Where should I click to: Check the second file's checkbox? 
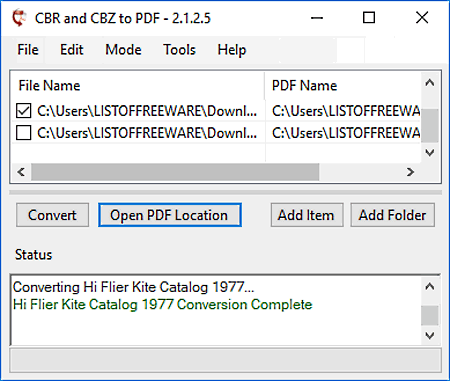tap(23, 133)
